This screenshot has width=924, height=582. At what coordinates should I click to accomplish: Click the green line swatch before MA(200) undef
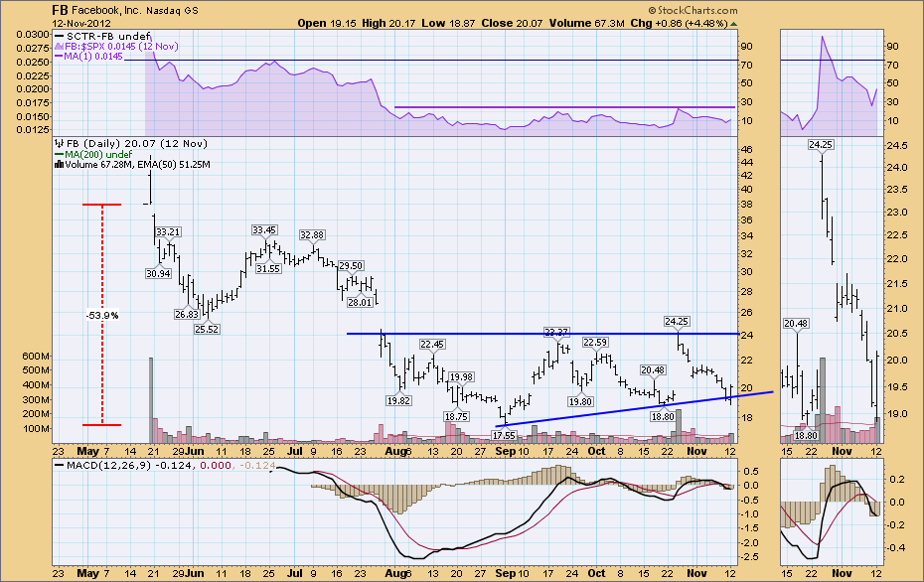(59, 154)
